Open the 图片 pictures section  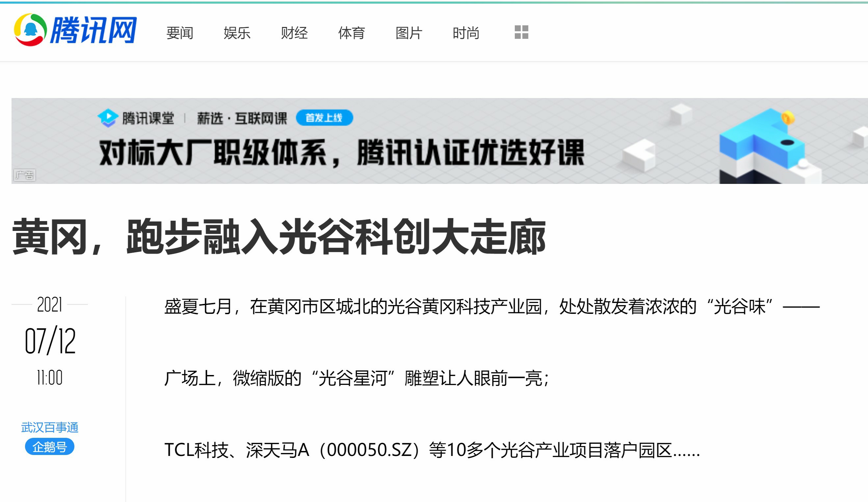coord(408,33)
